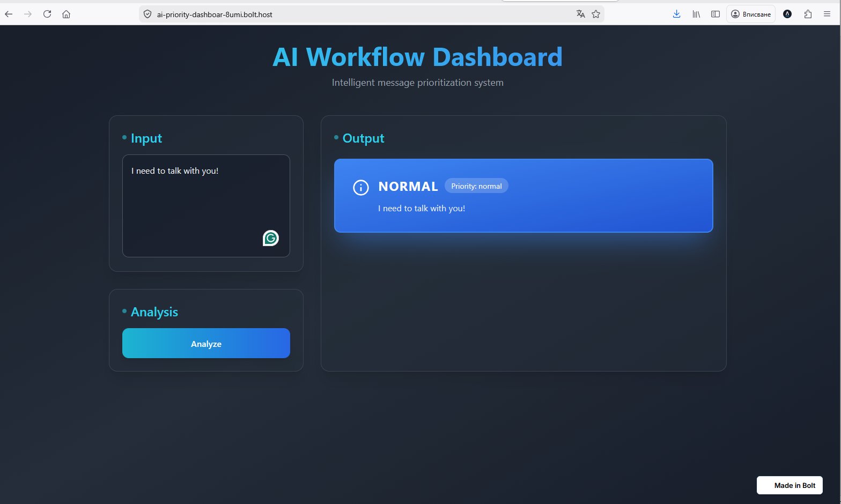Click the site security shield icon
Viewport: 841px width, 504px height.
[147, 14]
